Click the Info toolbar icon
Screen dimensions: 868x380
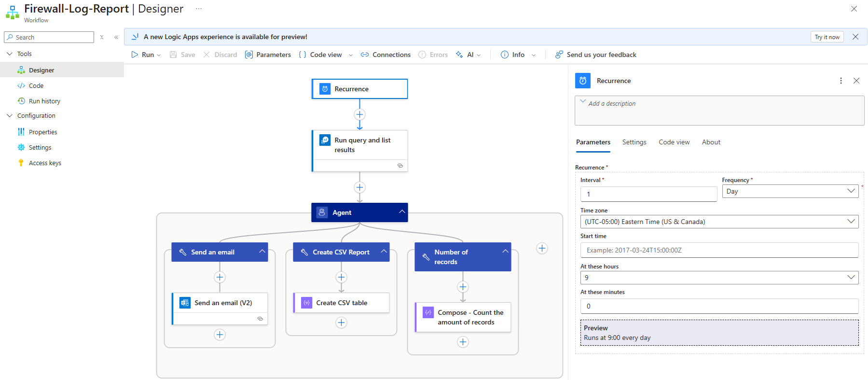pyautogui.click(x=505, y=55)
